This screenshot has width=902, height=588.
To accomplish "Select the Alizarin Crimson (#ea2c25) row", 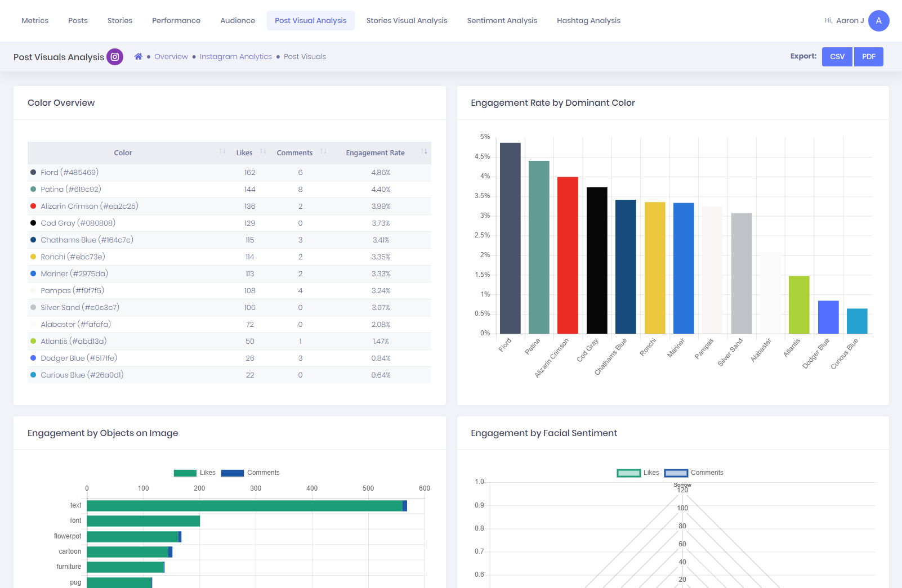I will pos(229,207).
